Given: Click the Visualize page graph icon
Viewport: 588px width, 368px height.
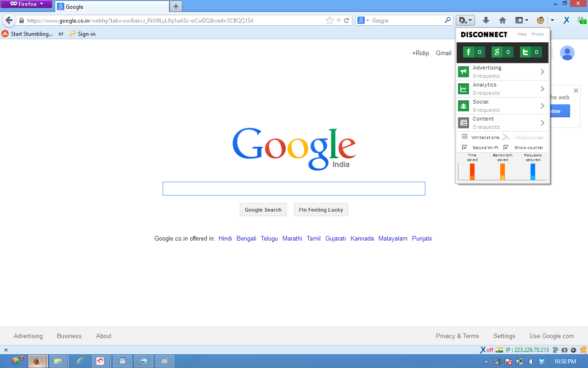Looking at the screenshot, I should pyautogui.click(x=506, y=137).
